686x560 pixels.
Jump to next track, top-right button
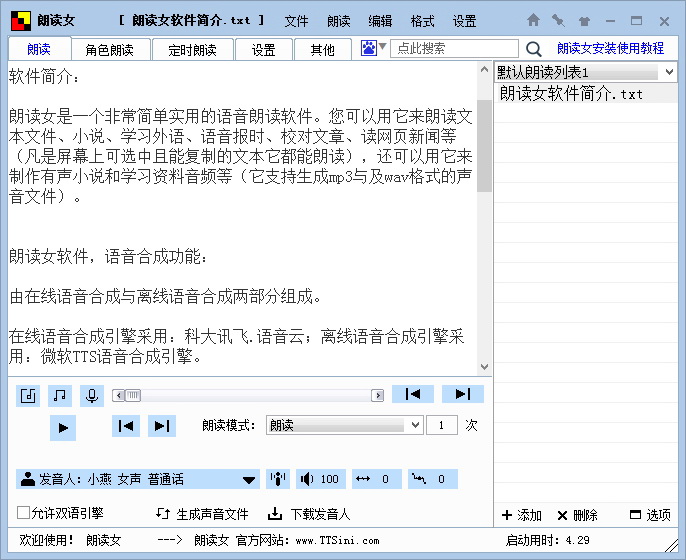[x=463, y=394]
